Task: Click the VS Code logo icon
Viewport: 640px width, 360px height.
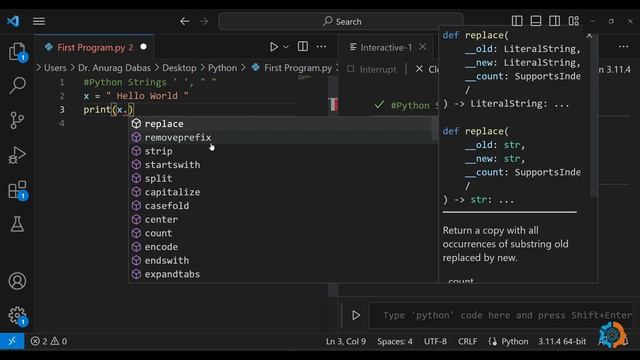Action: 13,21
